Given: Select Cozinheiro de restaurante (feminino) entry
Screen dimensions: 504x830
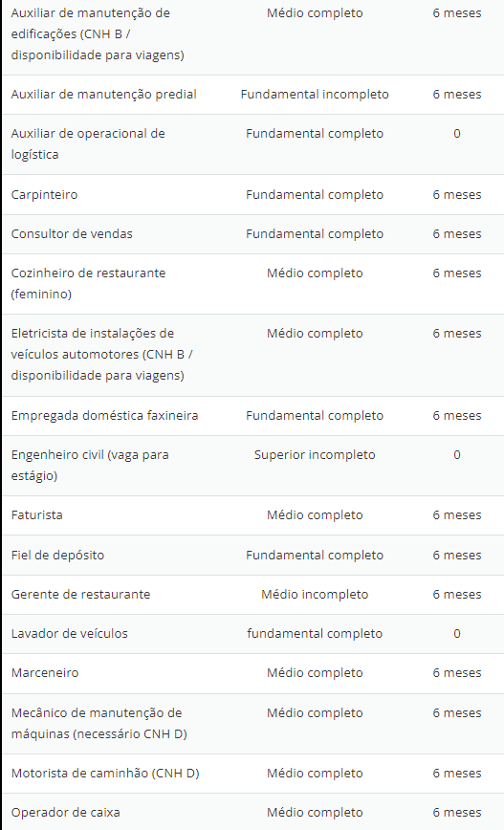Looking at the screenshot, I should click(253, 284).
